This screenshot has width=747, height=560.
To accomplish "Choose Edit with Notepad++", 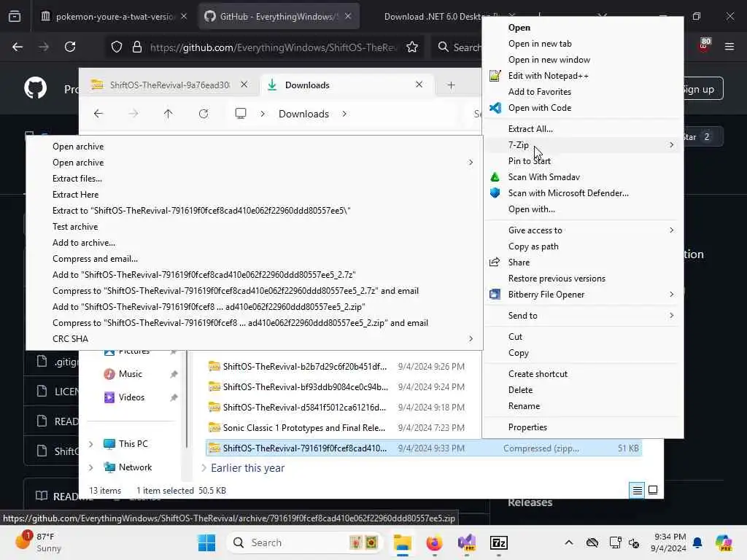I will tap(583, 76).
